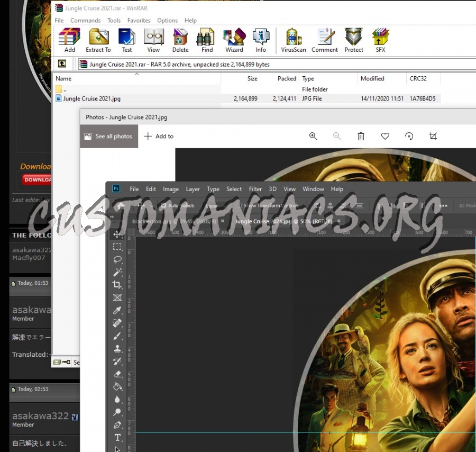Open Find in WinRAR toolbar
The width and height of the screenshot is (476, 452).
click(207, 40)
